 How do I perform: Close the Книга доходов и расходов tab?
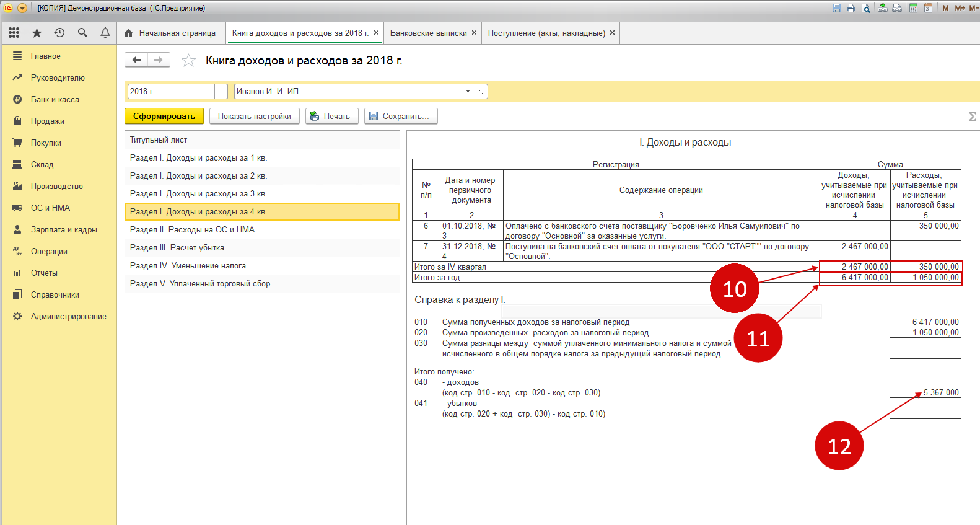[x=376, y=33]
